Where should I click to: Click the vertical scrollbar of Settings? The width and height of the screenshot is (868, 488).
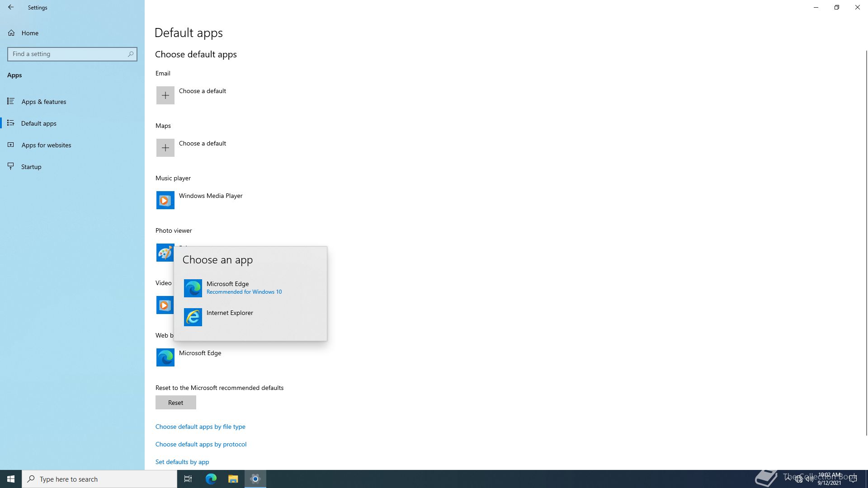pyautogui.click(x=866, y=243)
